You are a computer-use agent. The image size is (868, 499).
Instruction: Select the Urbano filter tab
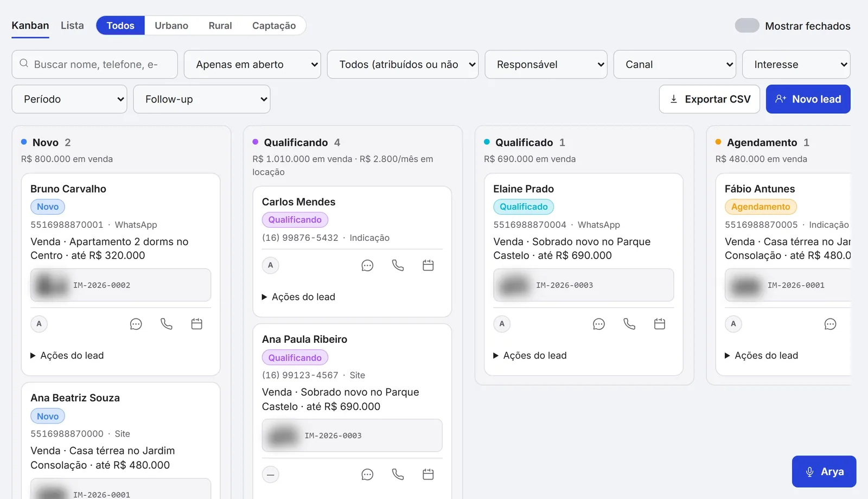pyautogui.click(x=171, y=25)
